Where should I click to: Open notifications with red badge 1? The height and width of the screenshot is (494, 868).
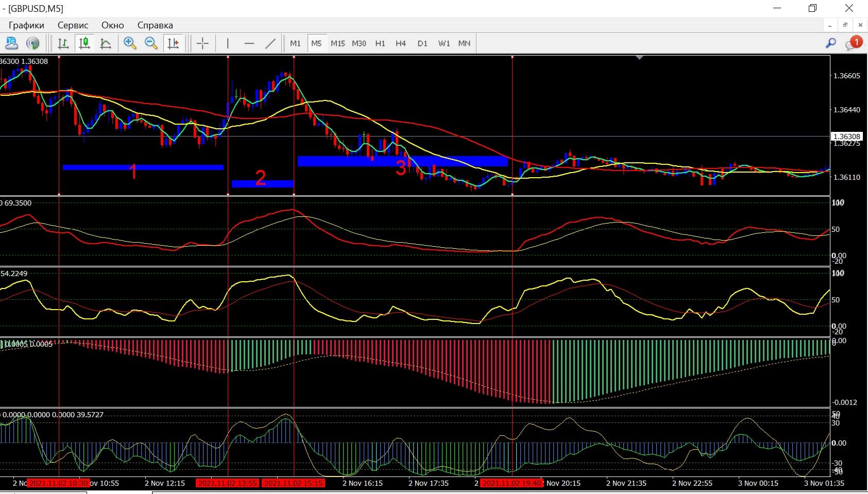(x=853, y=43)
